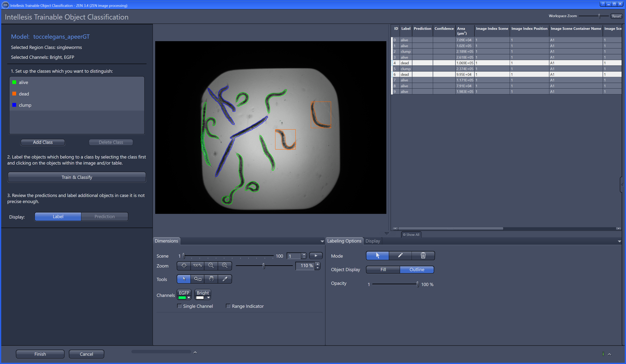Click the Add Class button
The image size is (626, 364).
click(43, 142)
